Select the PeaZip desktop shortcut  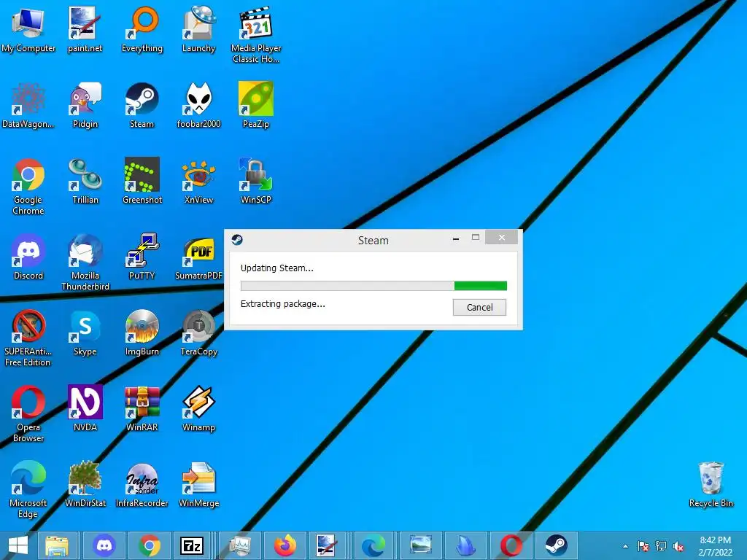point(256,106)
